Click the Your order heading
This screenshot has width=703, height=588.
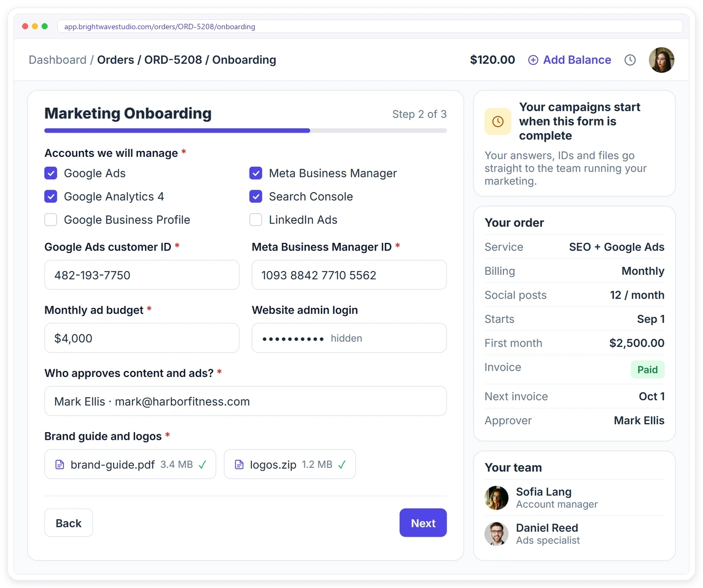pos(514,223)
